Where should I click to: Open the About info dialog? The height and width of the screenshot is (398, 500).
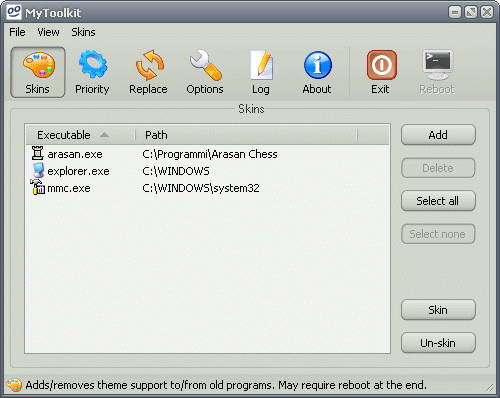tap(317, 72)
